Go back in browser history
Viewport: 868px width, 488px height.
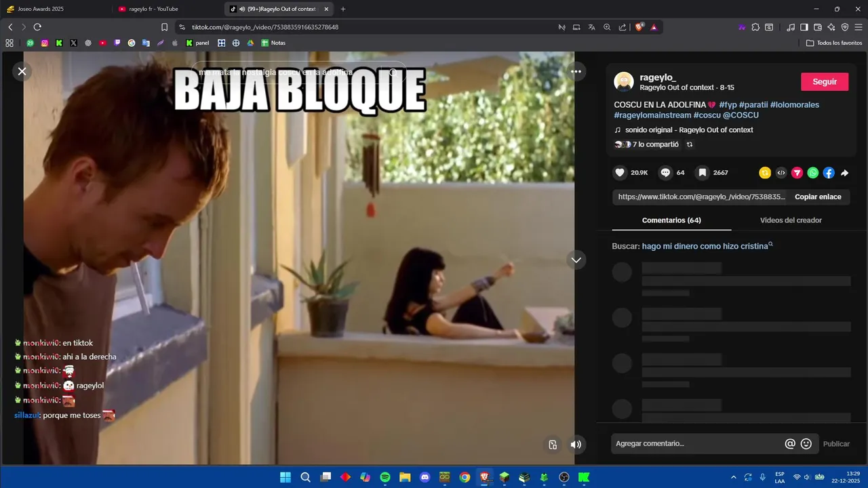tap(10, 27)
